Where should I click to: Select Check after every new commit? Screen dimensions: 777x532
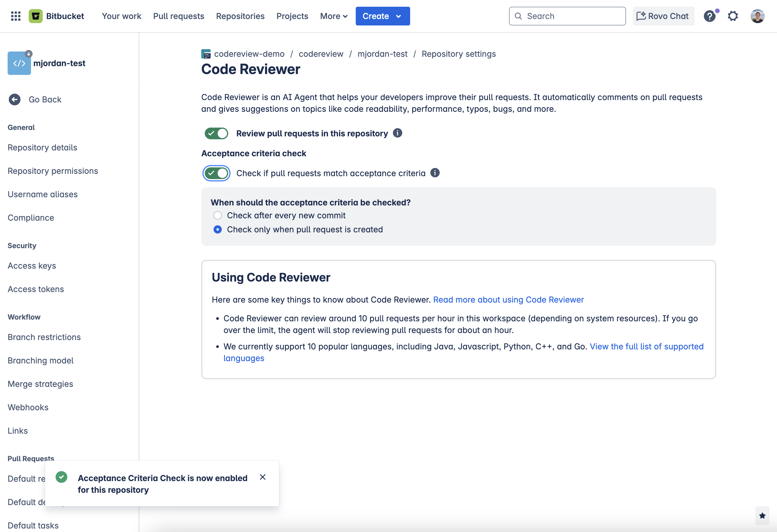tap(218, 215)
